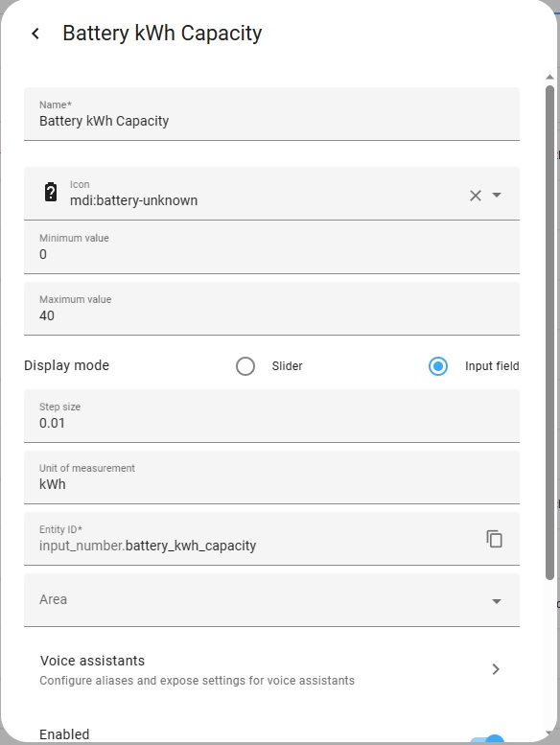This screenshot has height=745, width=560.
Task: Click into the Name field
Action: pos(271,114)
